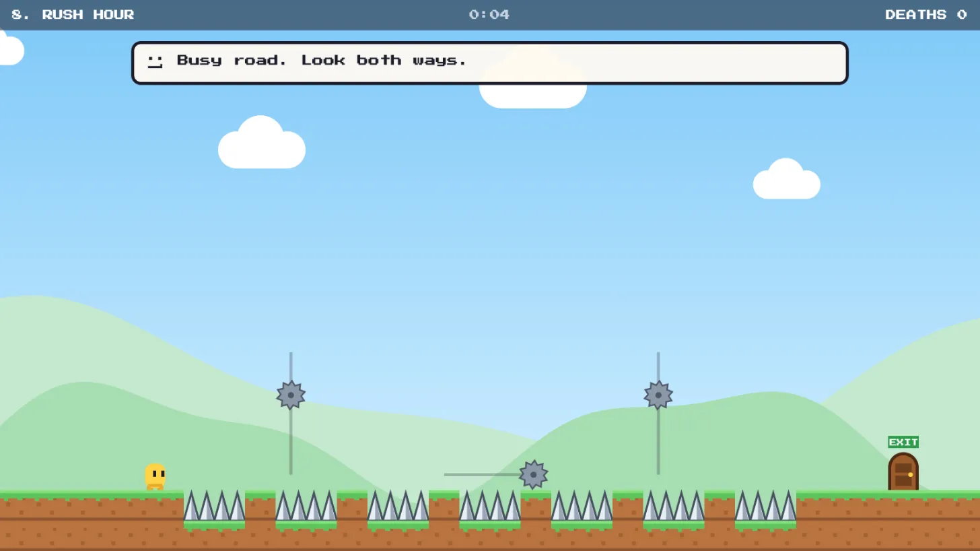The width and height of the screenshot is (980, 551).
Task: Click the horizontally moving saw blade
Action: click(x=533, y=475)
